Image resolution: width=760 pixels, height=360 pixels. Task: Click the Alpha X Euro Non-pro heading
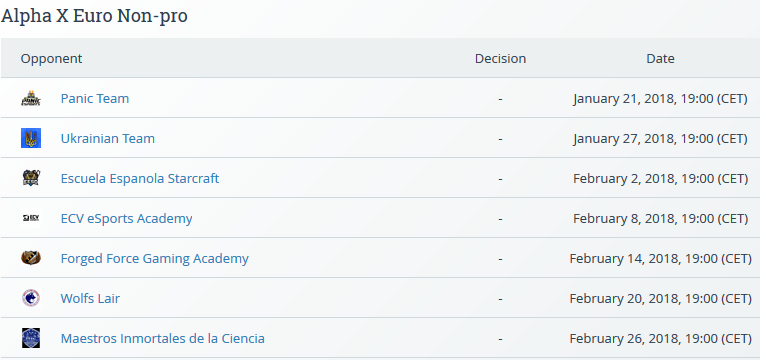94,16
